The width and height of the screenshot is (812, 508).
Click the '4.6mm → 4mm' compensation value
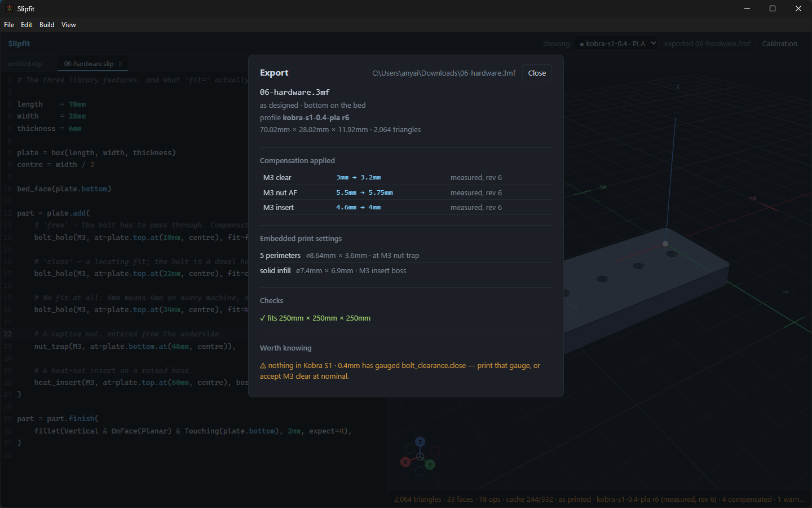pyautogui.click(x=359, y=208)
